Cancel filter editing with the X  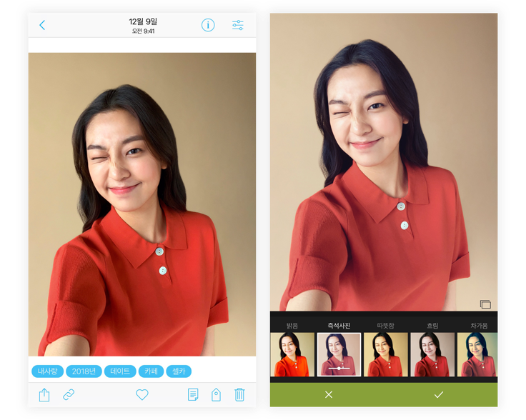[x=329, y=395]
